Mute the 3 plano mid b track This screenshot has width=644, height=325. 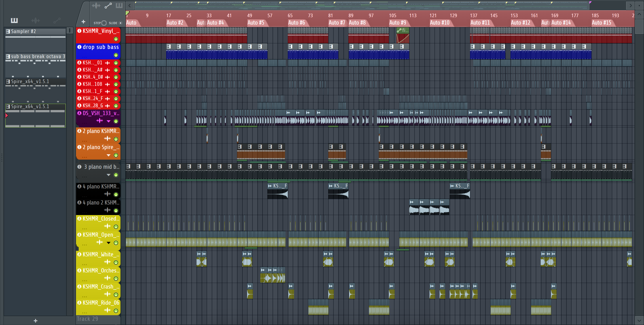pyautogui.click(x=116, y=175)
